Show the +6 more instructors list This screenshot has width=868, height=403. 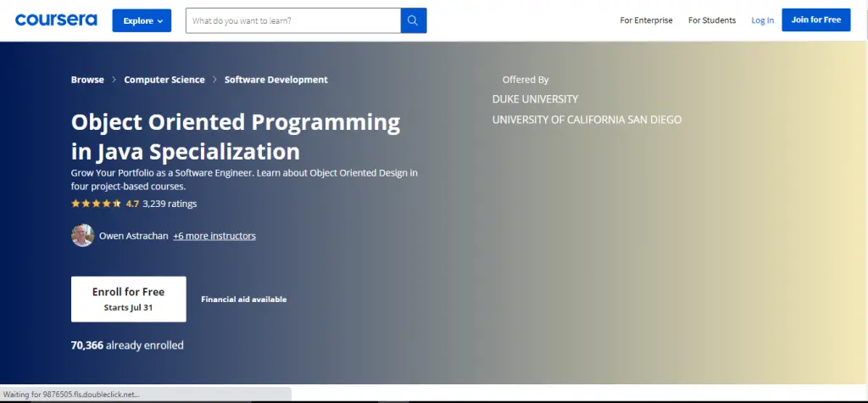pyautogui.click(x=214, y=236)
